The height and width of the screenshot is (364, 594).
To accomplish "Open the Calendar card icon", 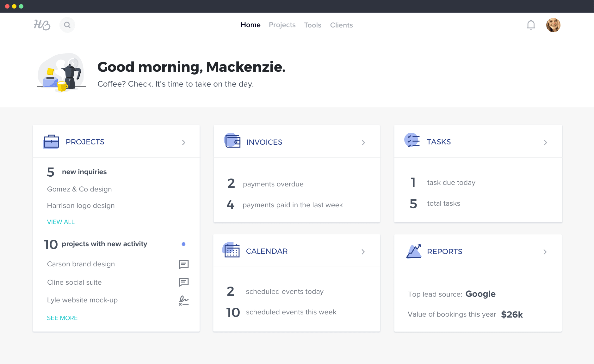I will (x=231, y=251).
